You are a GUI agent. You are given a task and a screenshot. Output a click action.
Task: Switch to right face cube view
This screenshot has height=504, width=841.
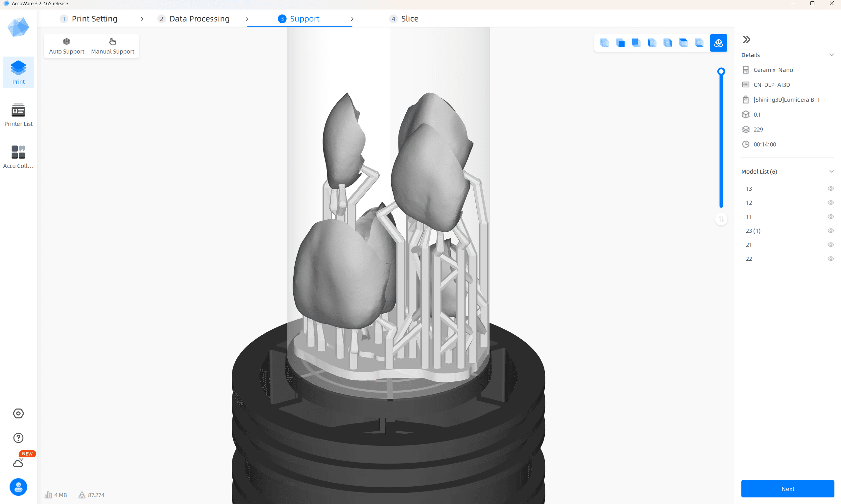[667, 43]
